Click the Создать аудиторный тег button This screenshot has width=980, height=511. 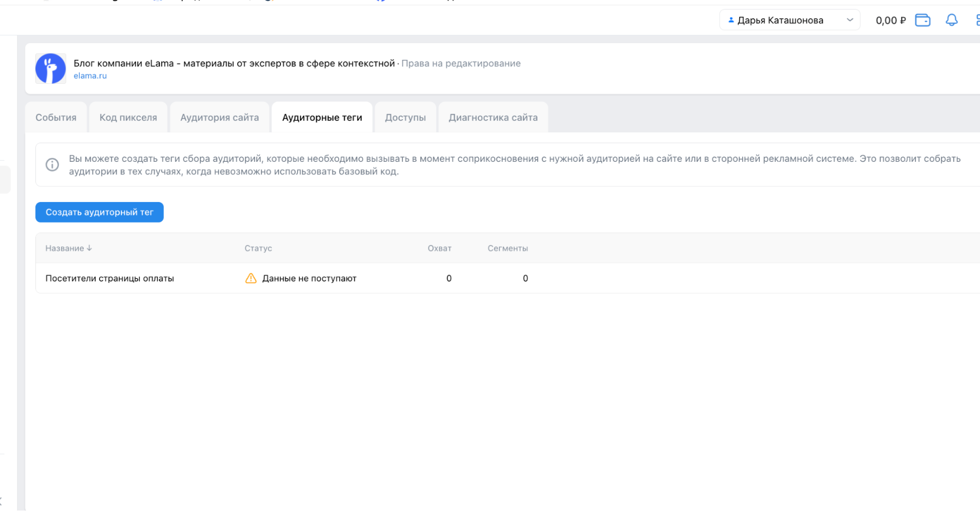pyautogui.click(x=99, y=212)
